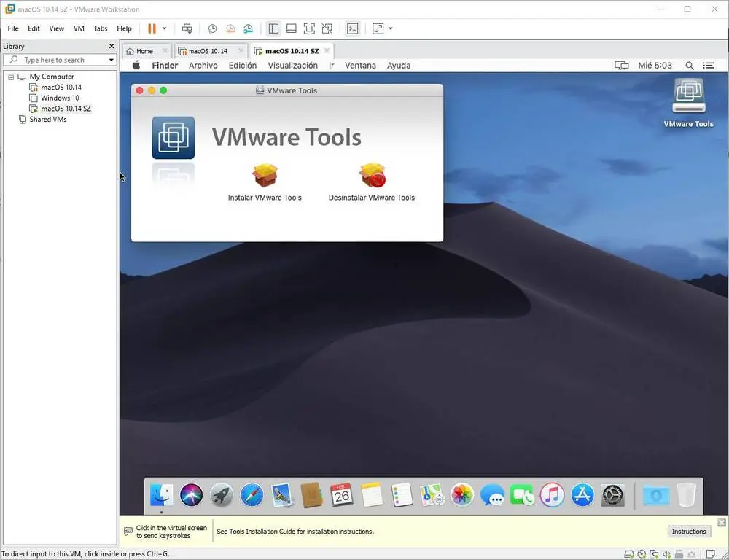Screen dimensions: 729x560
Task: Click the orange pause VM button
Action: pyautogui.click(x=152, y=28)
